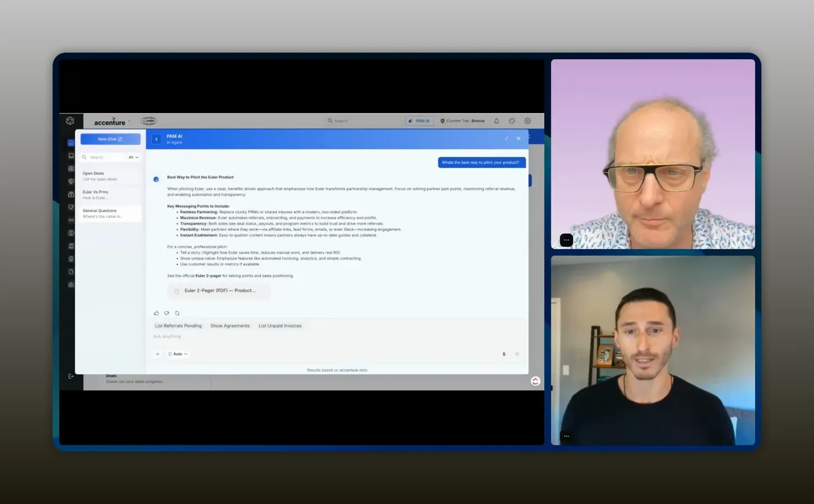Select the video tile with purple background
This screenshot has height=504, width=814.
tap(653, 154)
